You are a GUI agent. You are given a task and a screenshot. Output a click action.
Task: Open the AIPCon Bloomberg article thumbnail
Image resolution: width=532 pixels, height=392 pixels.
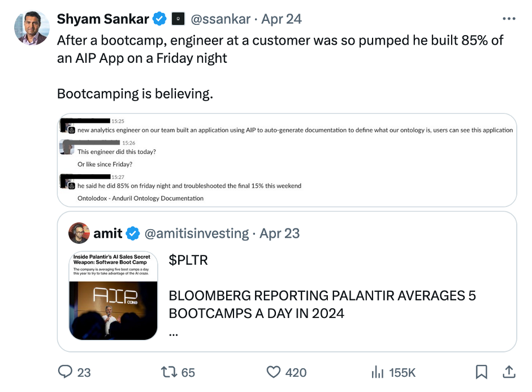click(x=113, y=296)
